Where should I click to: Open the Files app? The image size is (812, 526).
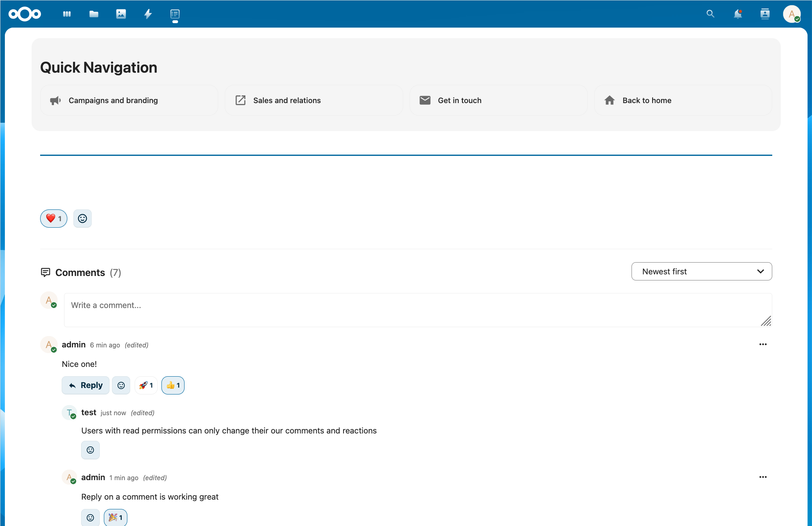pos(94,14)
